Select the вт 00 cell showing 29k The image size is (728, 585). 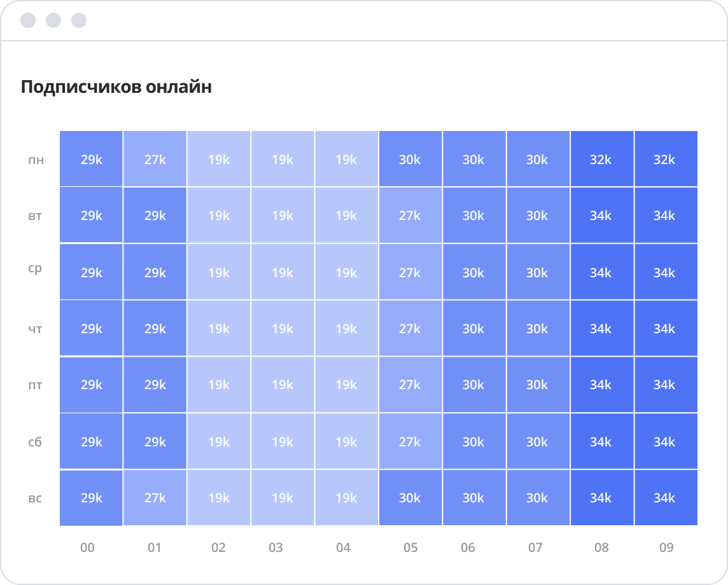tap(92, 216)
